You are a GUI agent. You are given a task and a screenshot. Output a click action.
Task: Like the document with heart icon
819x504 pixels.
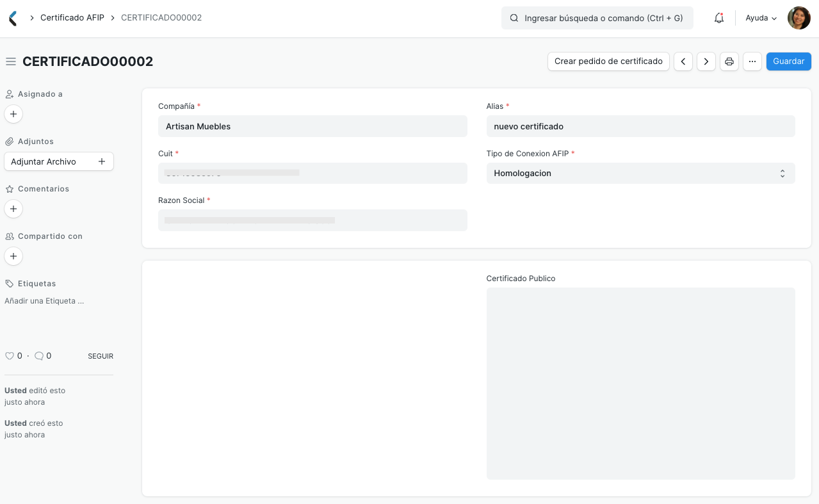tap(9, 356)
